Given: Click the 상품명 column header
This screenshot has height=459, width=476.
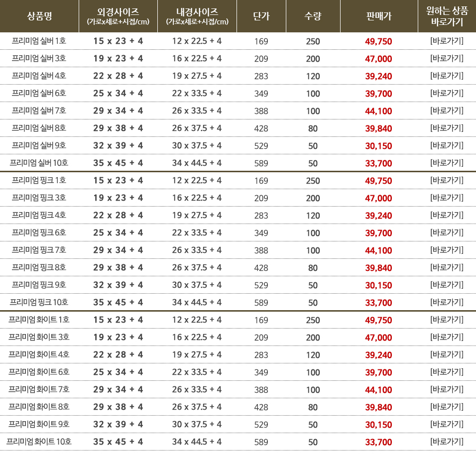Looking at the screenshot, I should coord(39,16).
